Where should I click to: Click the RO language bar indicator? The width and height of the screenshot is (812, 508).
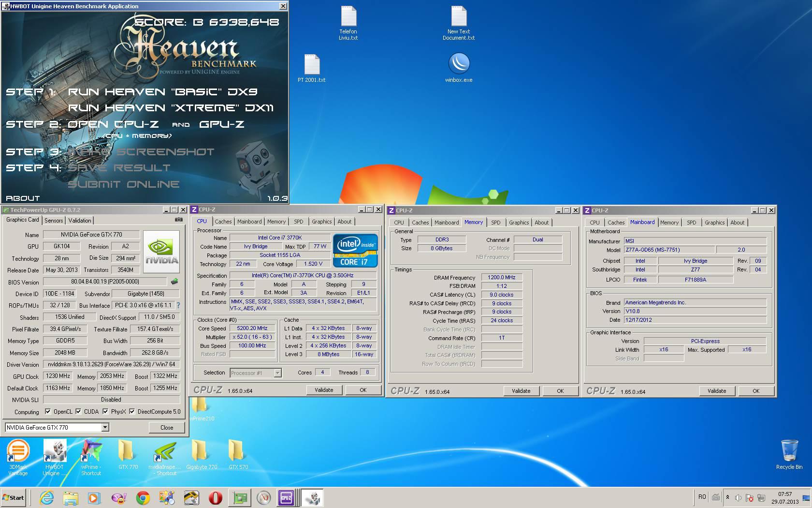(x=702, y=497)
